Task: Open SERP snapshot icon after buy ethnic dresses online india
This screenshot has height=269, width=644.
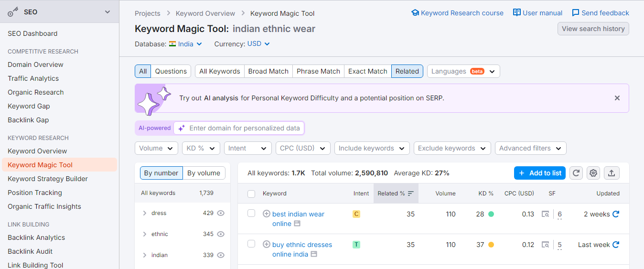Action: (314, 254)
